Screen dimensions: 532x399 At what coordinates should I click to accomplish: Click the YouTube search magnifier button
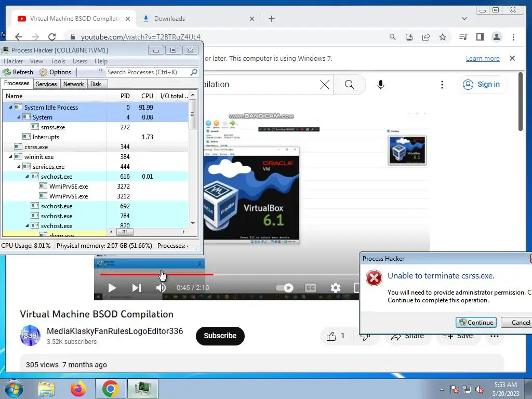pyautogui.click(x=350, y=85)
